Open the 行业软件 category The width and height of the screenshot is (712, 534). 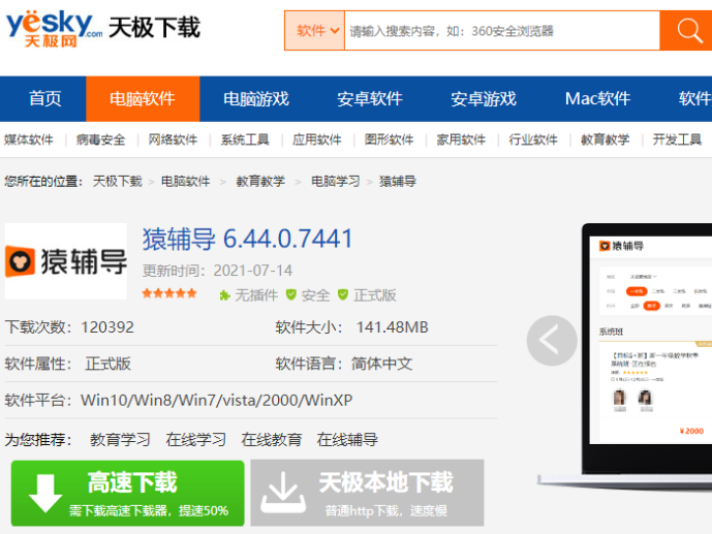tap(533, 139)
